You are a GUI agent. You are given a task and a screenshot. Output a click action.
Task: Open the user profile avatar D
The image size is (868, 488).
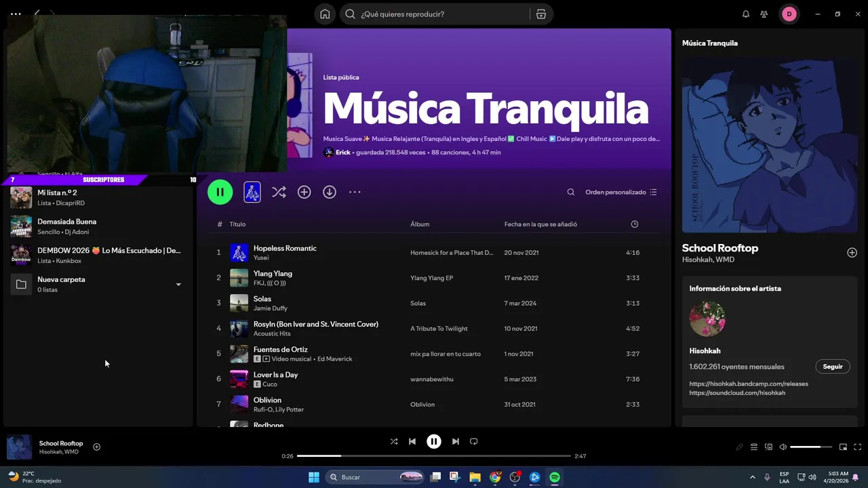[x=789, y=14]
